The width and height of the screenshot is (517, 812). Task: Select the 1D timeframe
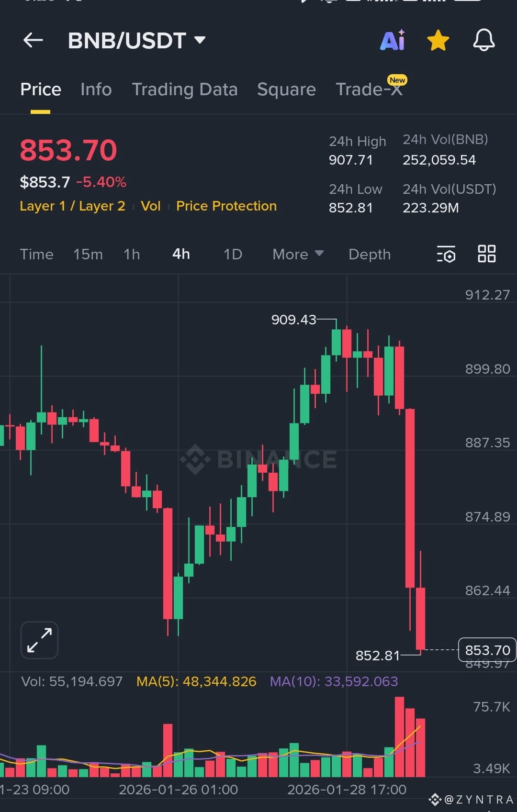(232, 255)
